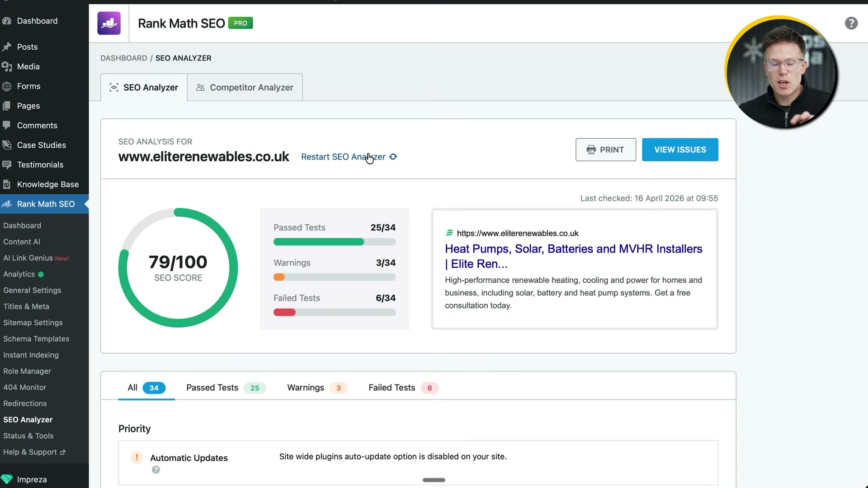Image resolution: width=868 pixels, height=488 pixels.
Task: Click the VIEW ISSUES button
Action: 680,150
